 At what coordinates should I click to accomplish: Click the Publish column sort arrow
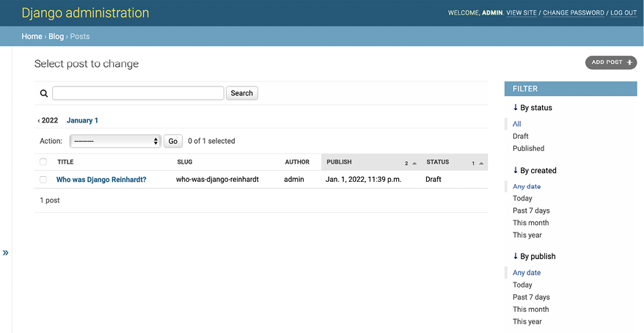(x=414, y=164)
